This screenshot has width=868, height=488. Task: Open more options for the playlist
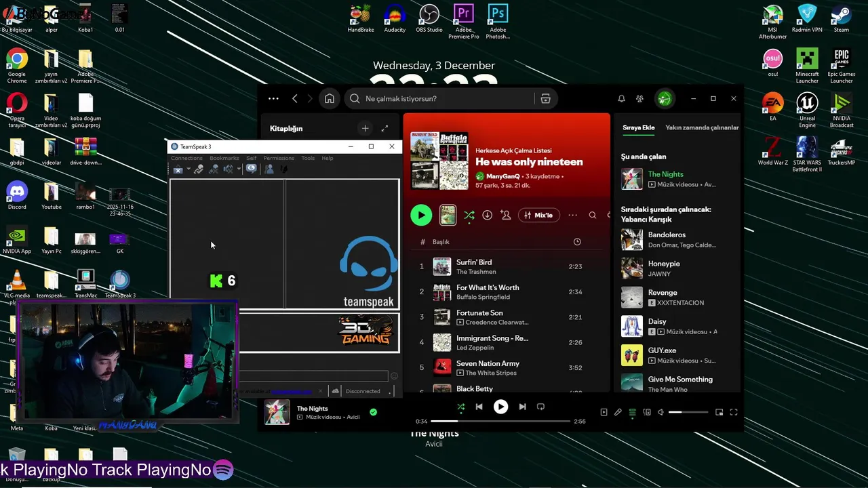572,216
